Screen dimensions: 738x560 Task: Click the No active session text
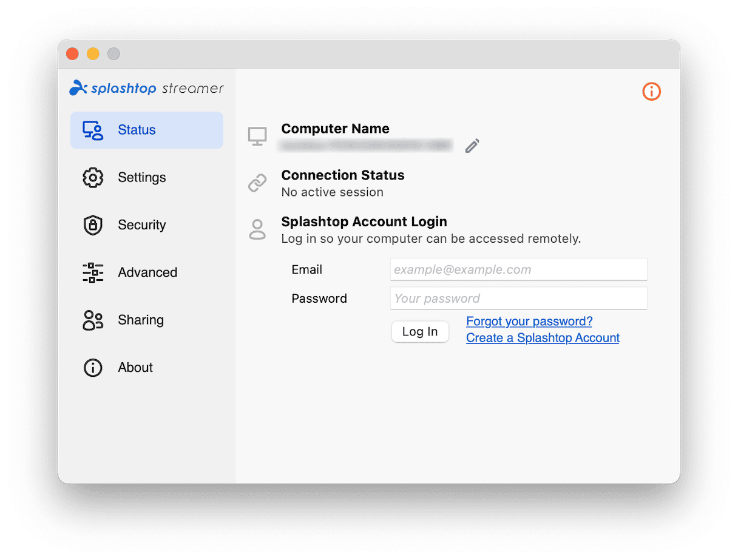click(x=333, y=192)
